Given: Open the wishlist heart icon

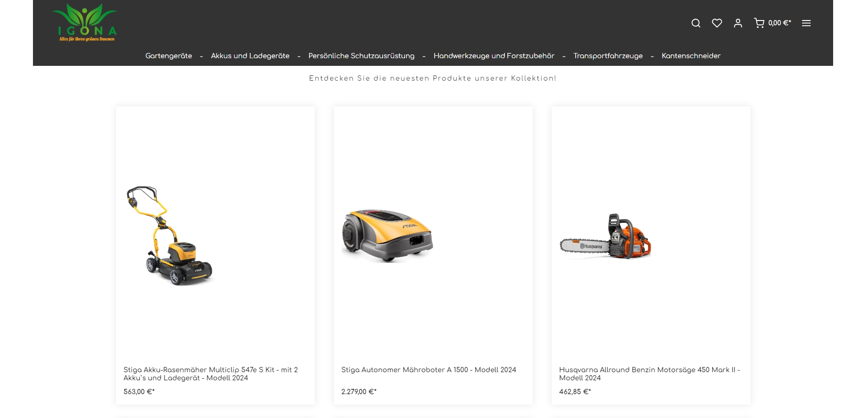Looking at the screenshot, I should (717, 23).
